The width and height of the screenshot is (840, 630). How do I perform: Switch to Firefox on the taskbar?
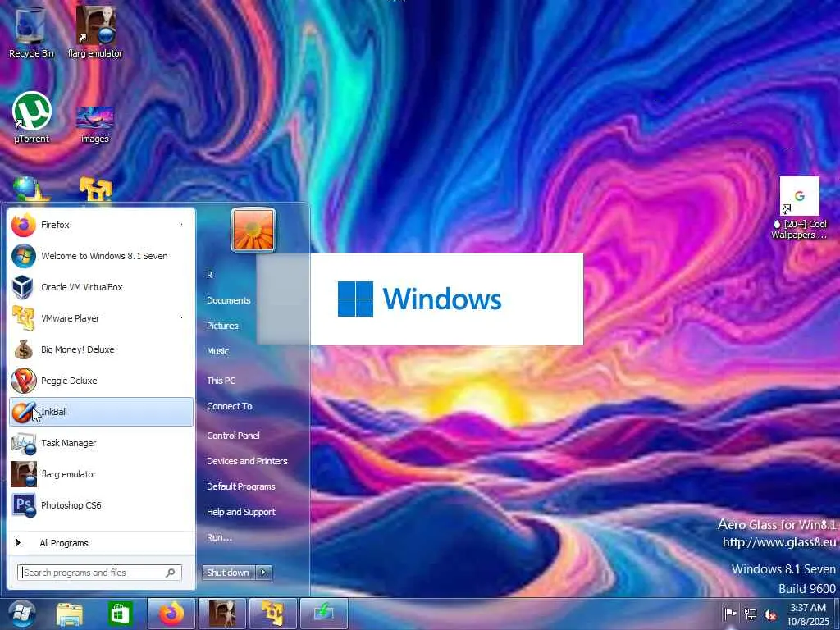(171, 614)
